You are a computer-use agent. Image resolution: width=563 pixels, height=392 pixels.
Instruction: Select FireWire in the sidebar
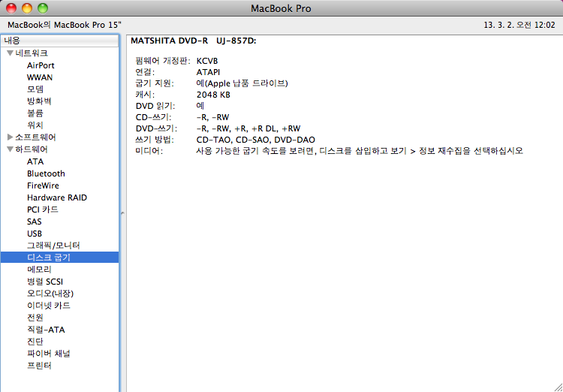click(x=43, y=185)
